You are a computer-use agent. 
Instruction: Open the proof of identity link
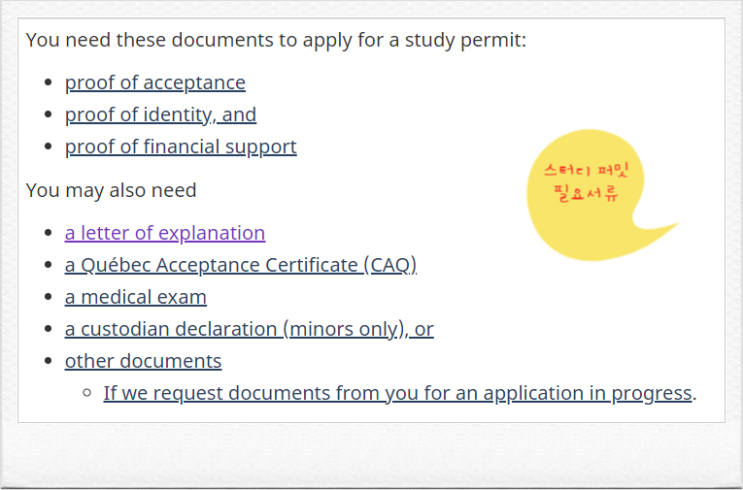point(161,115)
